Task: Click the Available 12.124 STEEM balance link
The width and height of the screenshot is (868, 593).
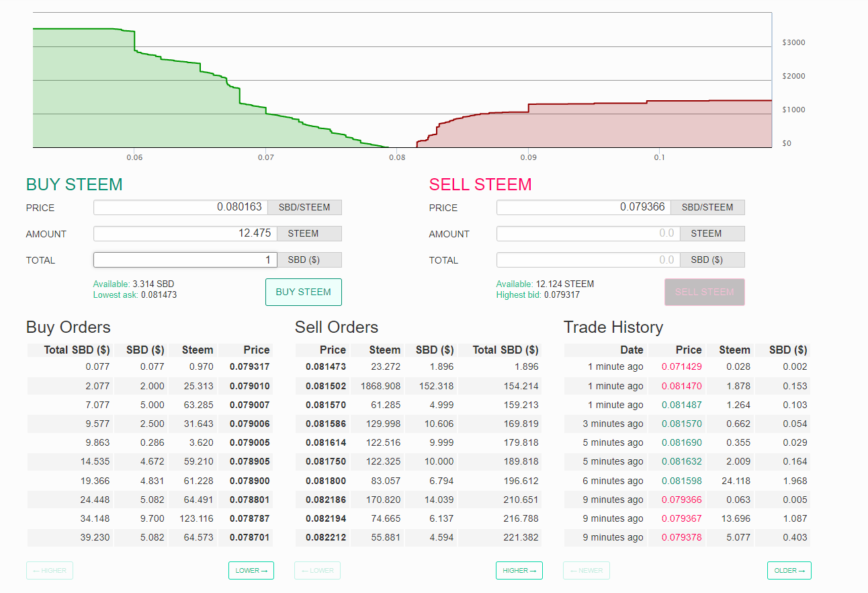Action: point(564,284)
